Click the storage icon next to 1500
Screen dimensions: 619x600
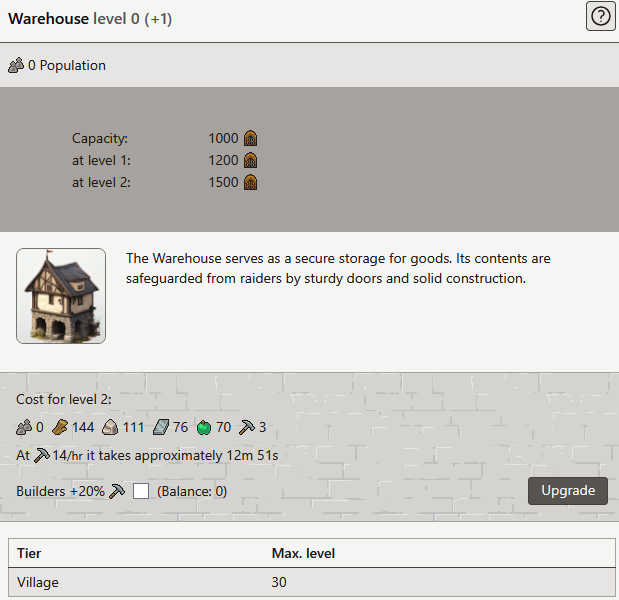[x=251, y=183]
